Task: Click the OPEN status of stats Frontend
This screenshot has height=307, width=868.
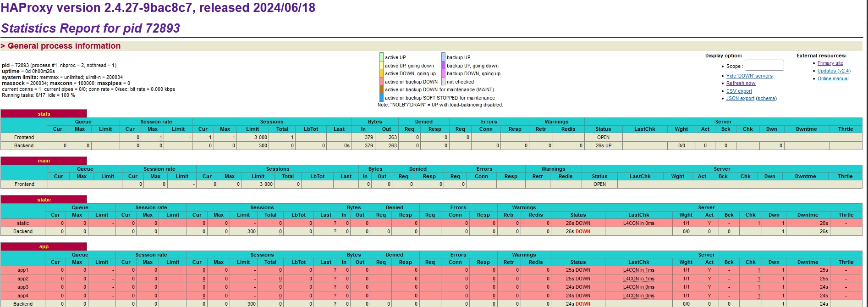Action: tap(603, 137)
